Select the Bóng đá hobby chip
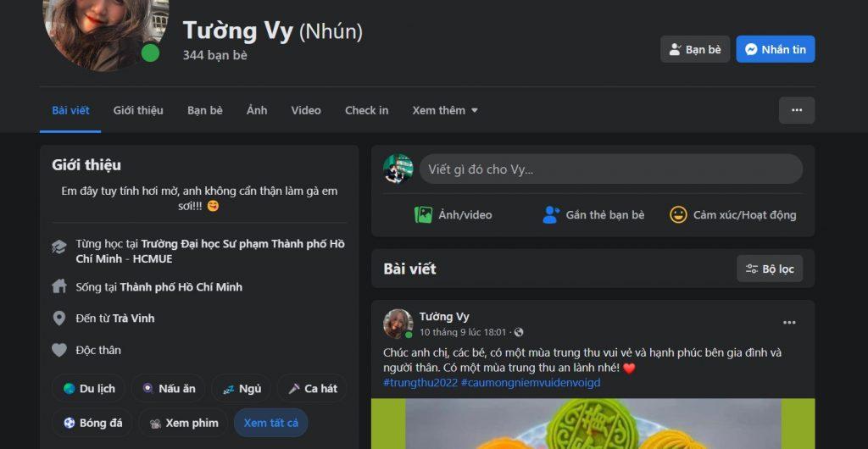 [92, 423]
